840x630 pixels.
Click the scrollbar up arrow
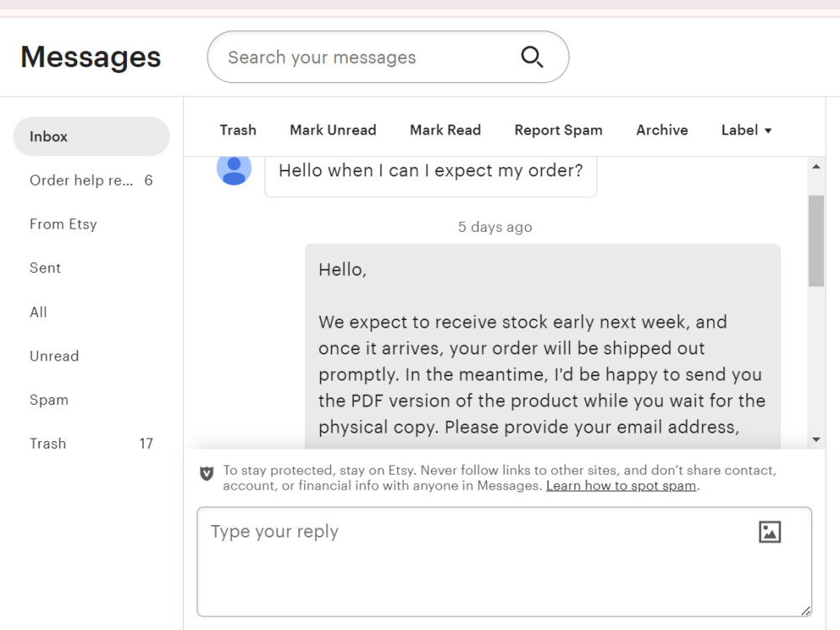pos(816,166)
